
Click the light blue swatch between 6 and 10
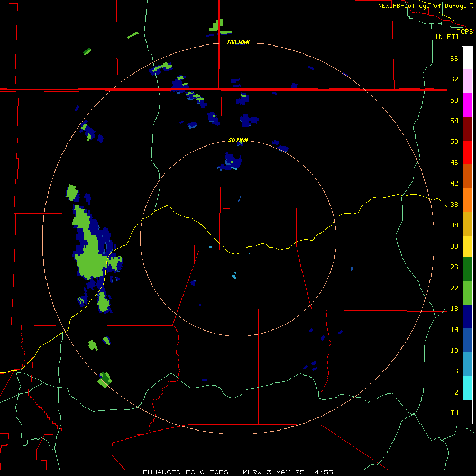tap(467, 364)
